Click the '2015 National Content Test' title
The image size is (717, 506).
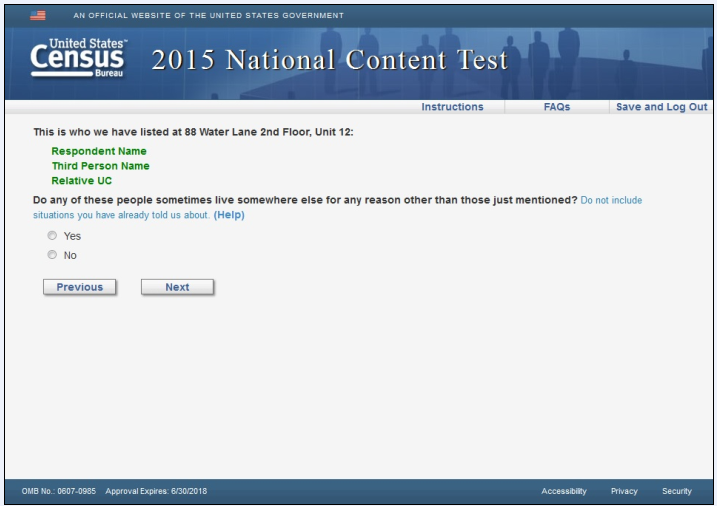pos(330,60)
